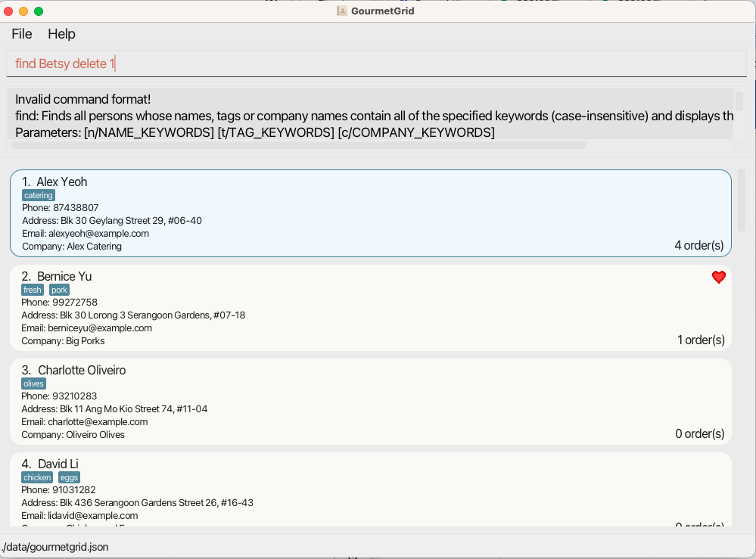This screenshot has height=559, width=756.
Task: Click the yellow minimize window button
Action: [23, 11]
